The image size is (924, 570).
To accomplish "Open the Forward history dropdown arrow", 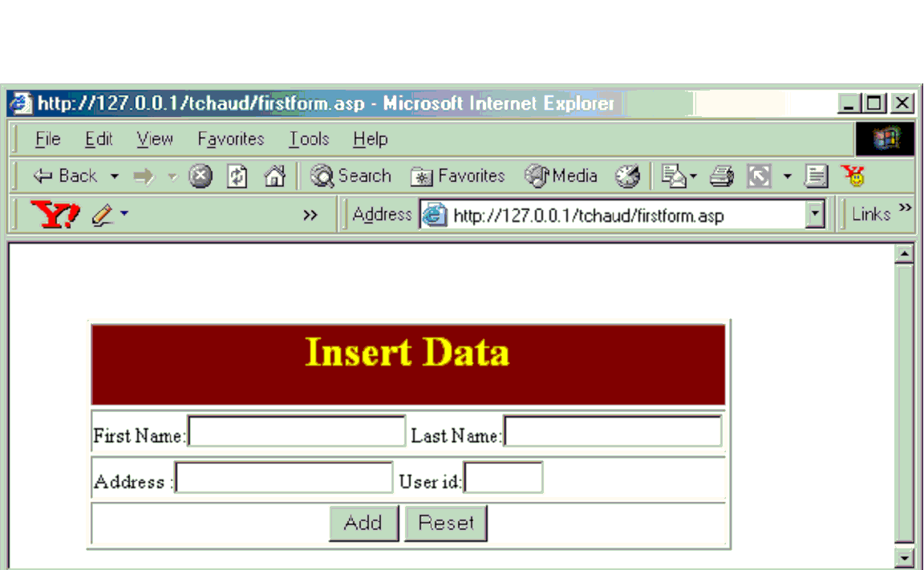I will click(x=172, y=176).
